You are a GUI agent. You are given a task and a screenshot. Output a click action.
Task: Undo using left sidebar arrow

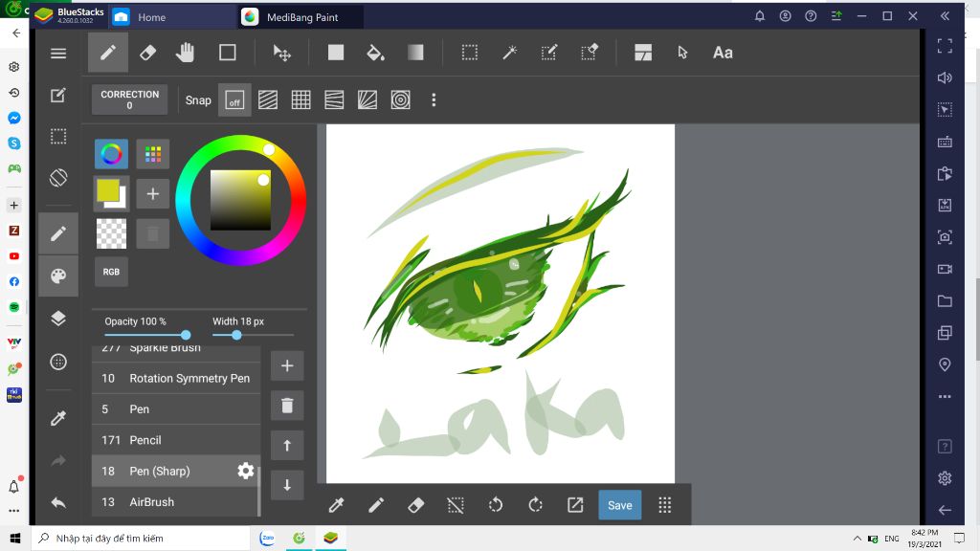58,502
